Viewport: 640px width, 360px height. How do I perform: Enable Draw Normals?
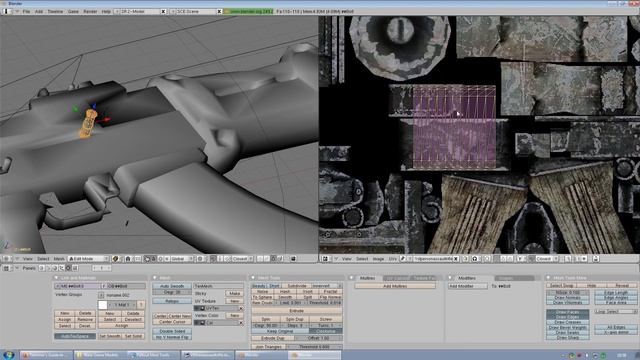pyautogui.click(x=567, y=298)
